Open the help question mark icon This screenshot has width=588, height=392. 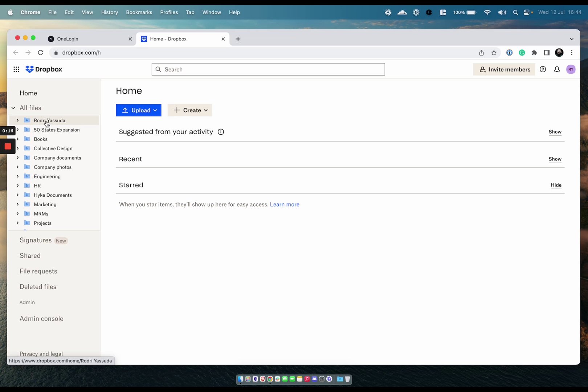(543, 69)
